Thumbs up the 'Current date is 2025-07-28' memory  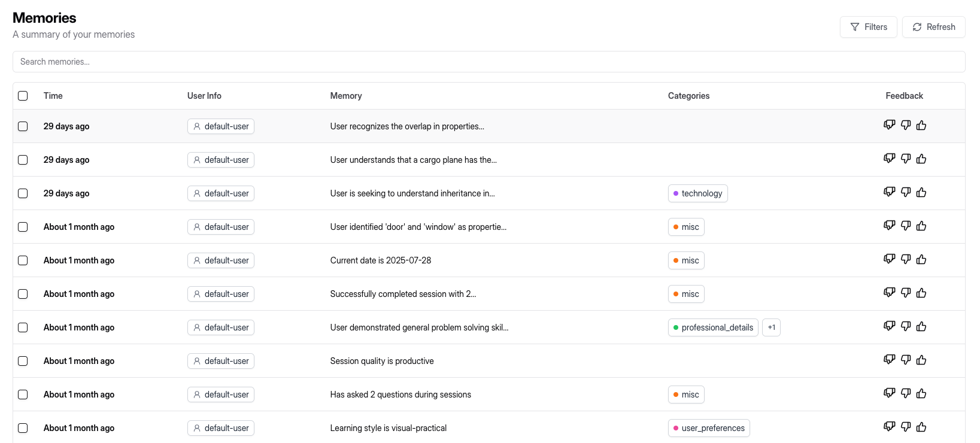click(x=921, y=260)
